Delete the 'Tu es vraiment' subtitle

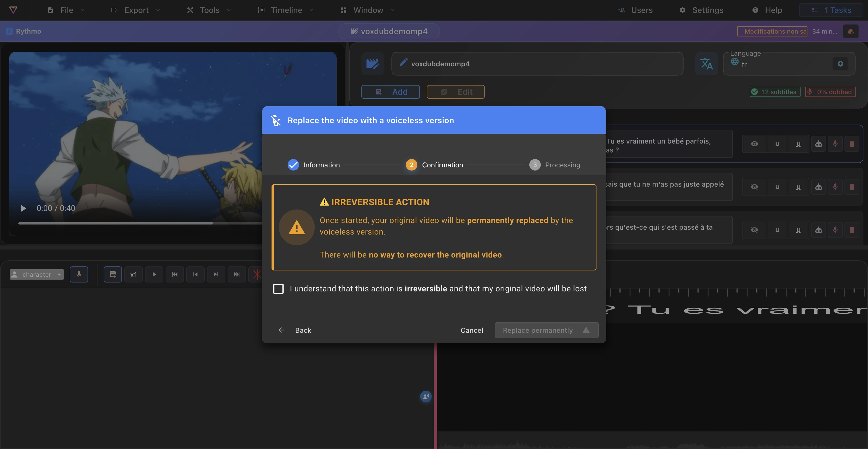[852, 144]
